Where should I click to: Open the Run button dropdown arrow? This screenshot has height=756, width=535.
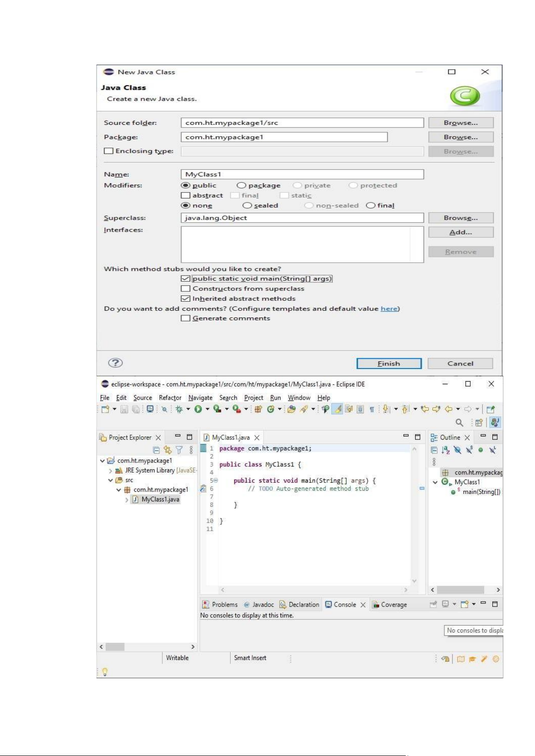(207, 409)
